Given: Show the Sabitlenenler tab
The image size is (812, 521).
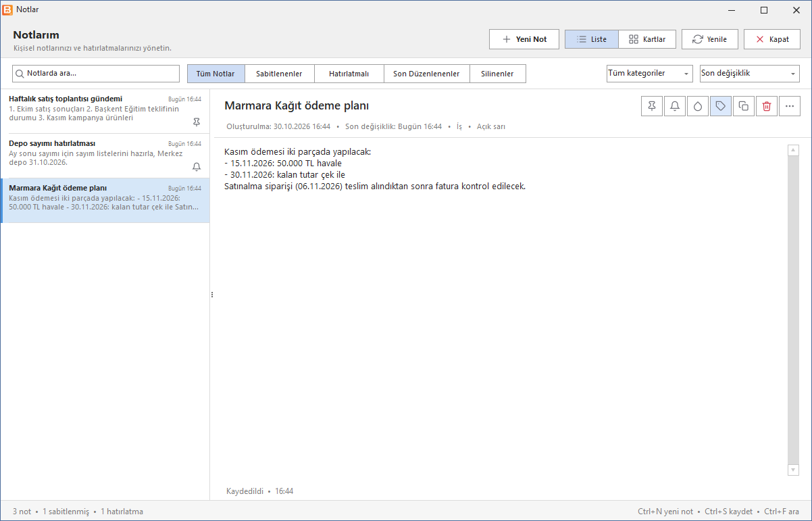Looking at the screenshot, I should point(279,74).
